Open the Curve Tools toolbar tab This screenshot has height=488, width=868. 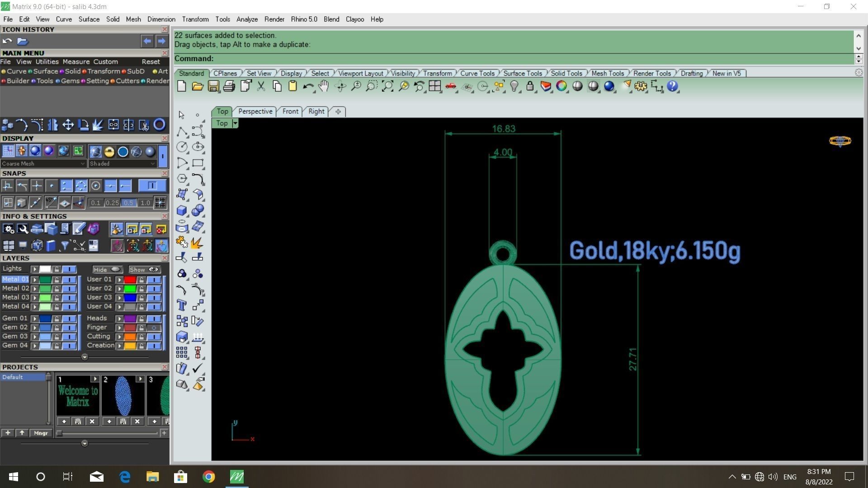pyautogui.click(x=477, y=73)
